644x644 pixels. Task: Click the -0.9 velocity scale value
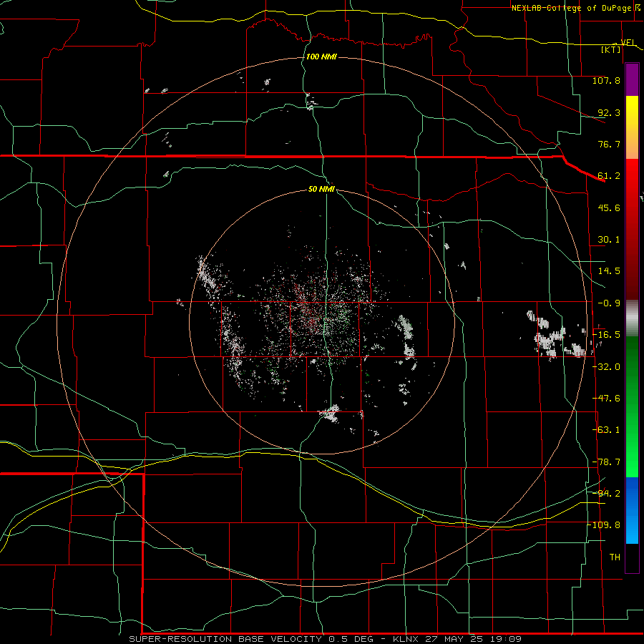(609, 303)
